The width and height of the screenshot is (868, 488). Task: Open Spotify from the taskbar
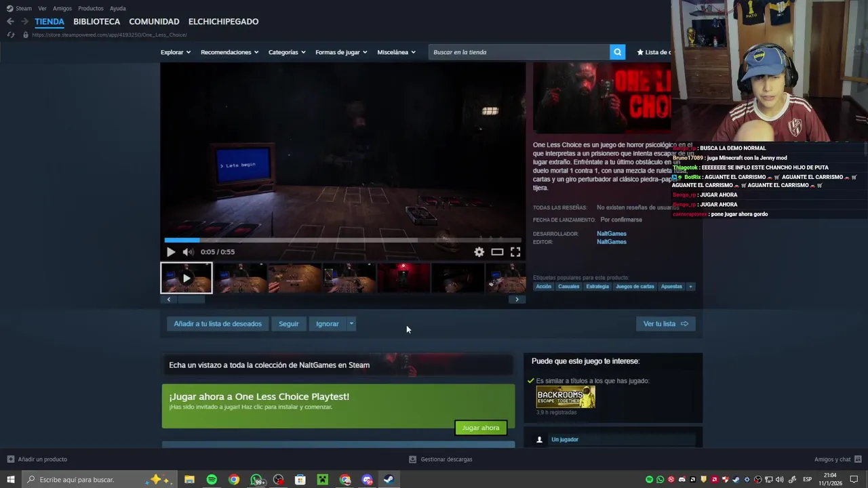coord(212,480)
